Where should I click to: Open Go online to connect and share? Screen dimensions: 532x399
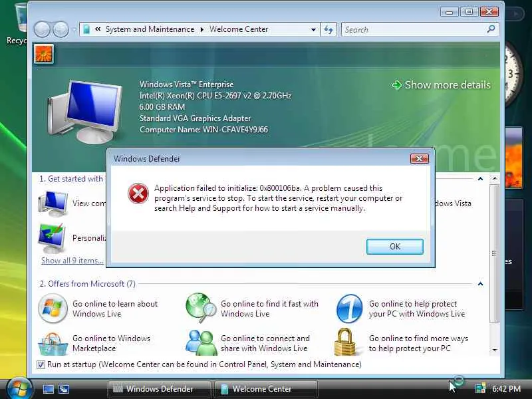265,343
